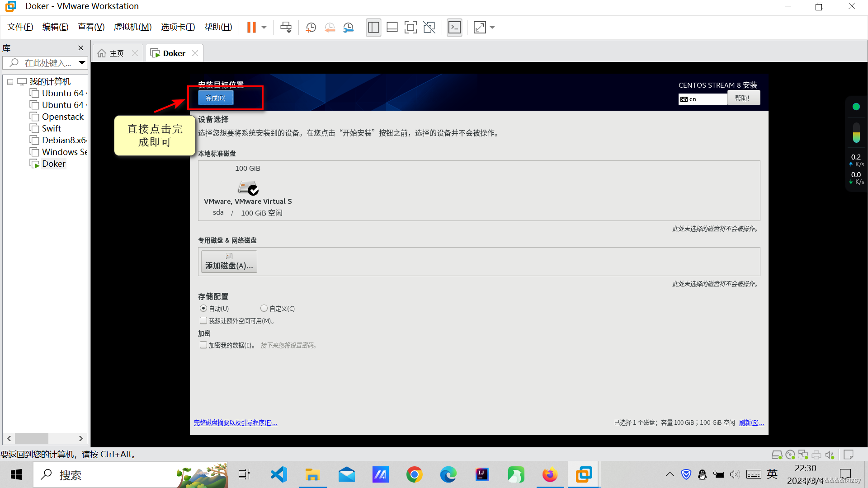
Task: Click the blue 完成(D) done button
Action: tap(216, 98)
